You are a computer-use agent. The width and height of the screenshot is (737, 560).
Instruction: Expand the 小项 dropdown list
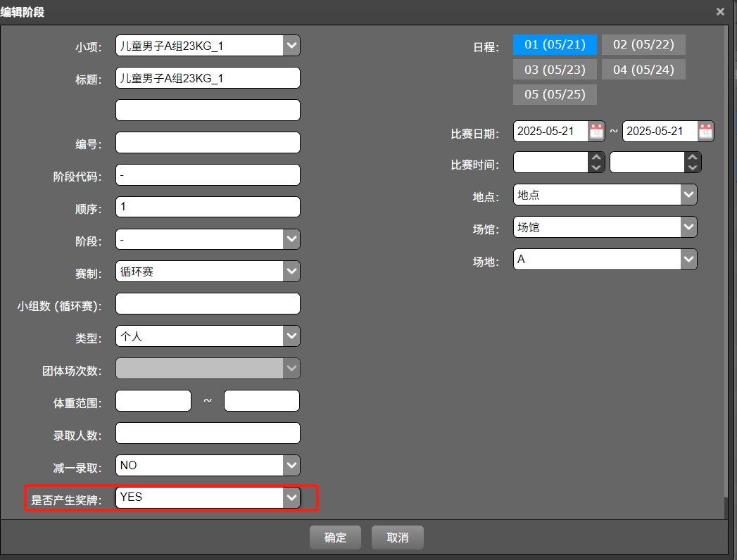[291, 46]
